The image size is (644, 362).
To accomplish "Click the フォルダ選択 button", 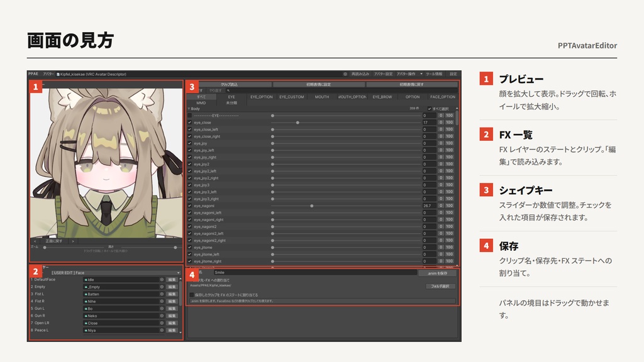I will [x=440, y=286].
